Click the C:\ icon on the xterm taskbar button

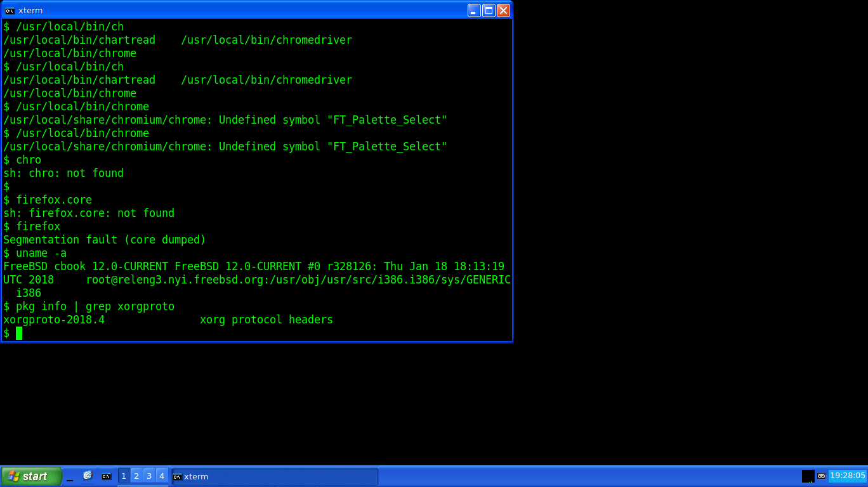tap(177, 476)
